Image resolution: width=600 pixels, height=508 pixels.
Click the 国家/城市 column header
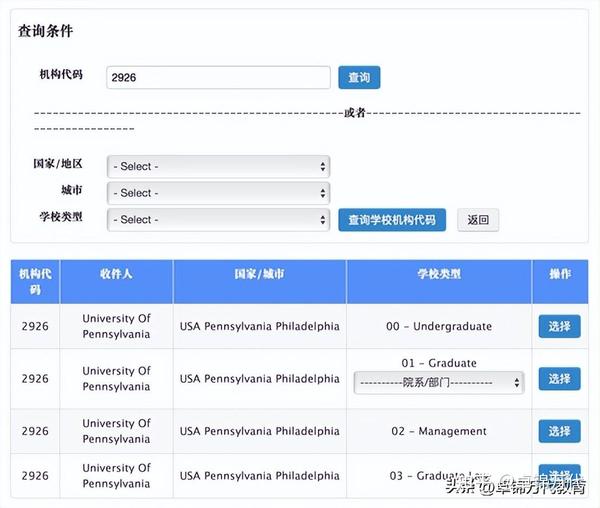259,282
